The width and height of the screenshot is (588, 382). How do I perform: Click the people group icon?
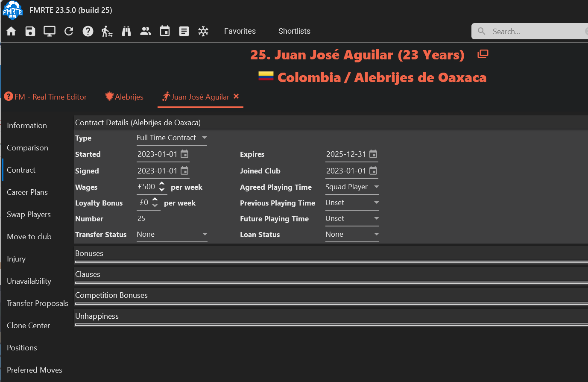click(146, 31)
